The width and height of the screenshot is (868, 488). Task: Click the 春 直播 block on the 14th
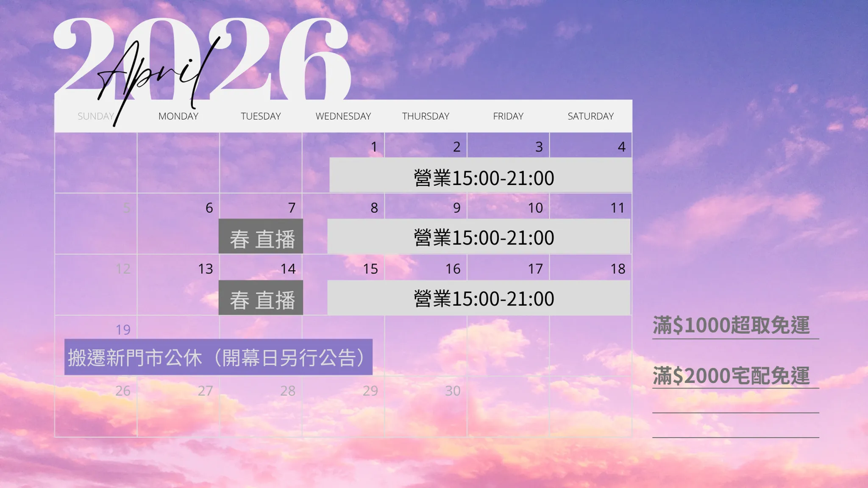pos(261,298)
